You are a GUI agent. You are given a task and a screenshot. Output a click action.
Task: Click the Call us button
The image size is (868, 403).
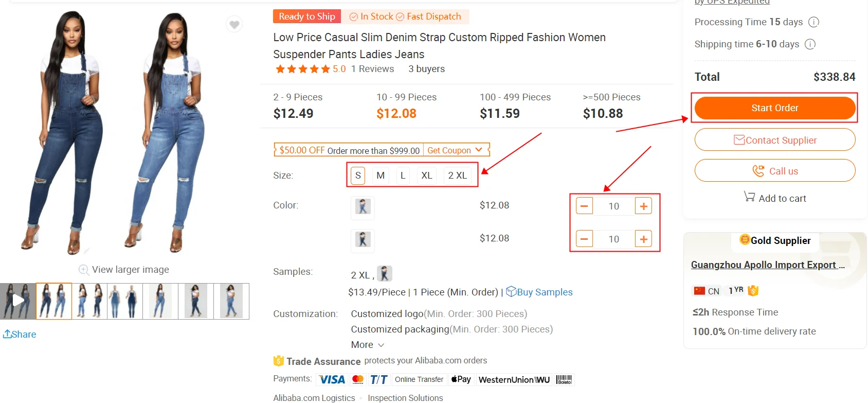click(x=774, y=171)
